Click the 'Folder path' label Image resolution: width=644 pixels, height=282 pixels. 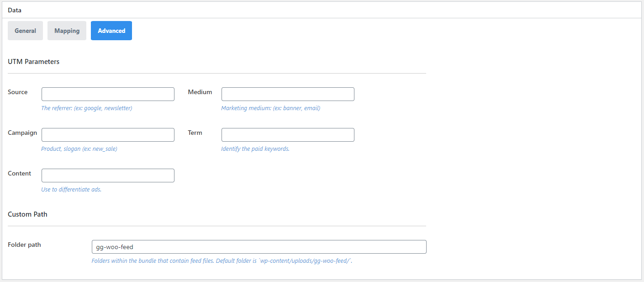click(24, 245)
